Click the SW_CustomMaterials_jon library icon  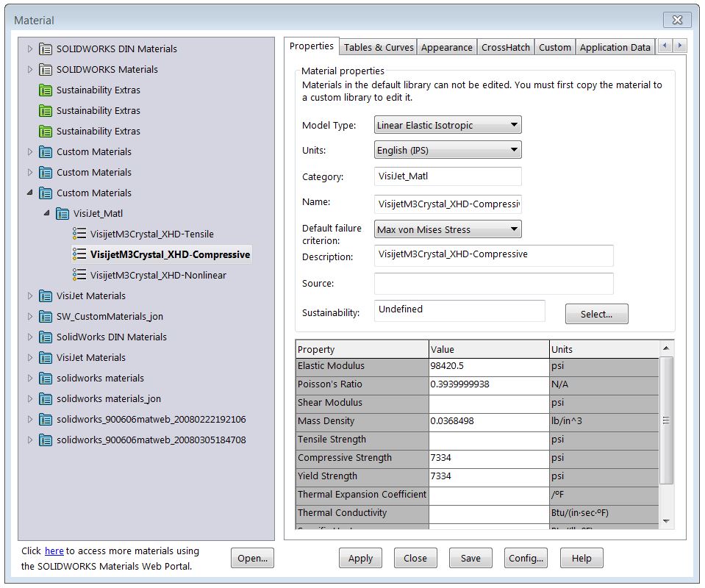(46, 317)
